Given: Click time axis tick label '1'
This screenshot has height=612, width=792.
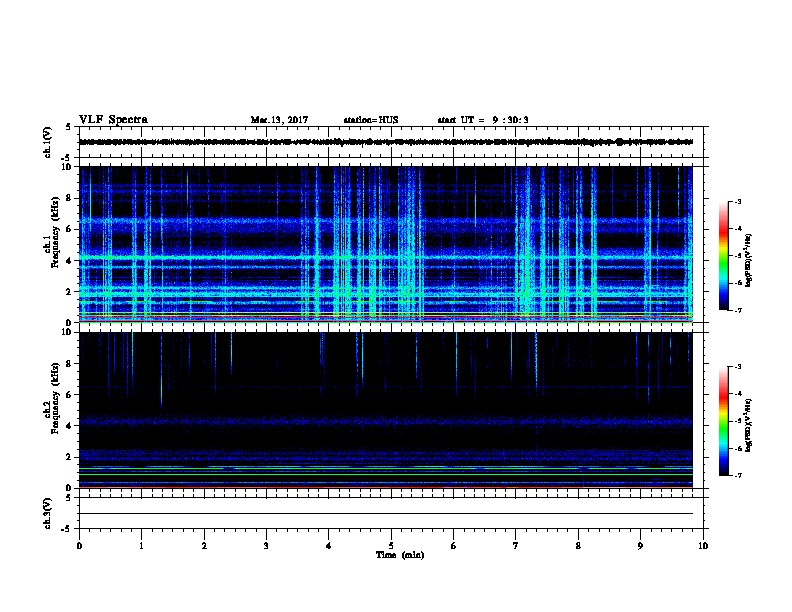Looking at the screenshot, I should pos(141,545).
